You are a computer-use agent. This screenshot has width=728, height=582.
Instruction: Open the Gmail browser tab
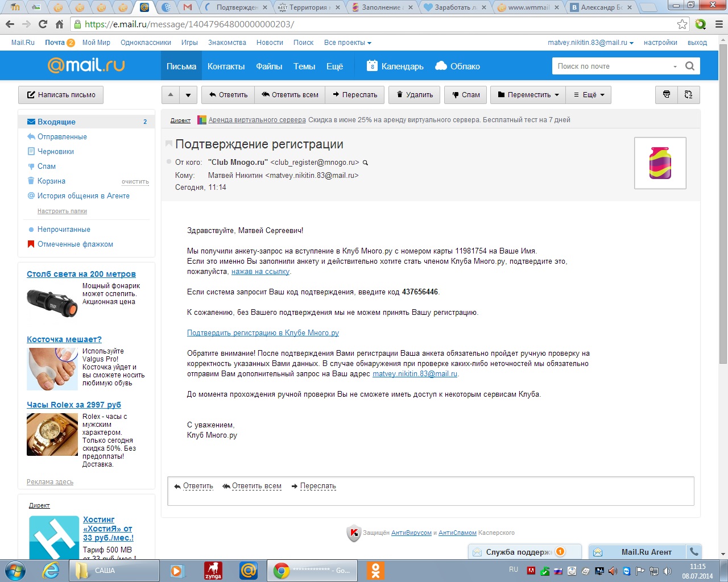[188, 7]
